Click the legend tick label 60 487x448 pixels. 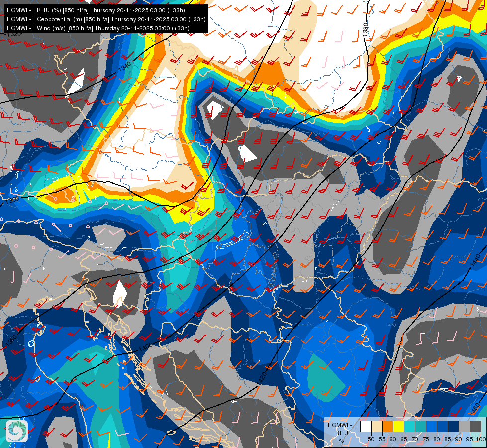coord(393,439)
